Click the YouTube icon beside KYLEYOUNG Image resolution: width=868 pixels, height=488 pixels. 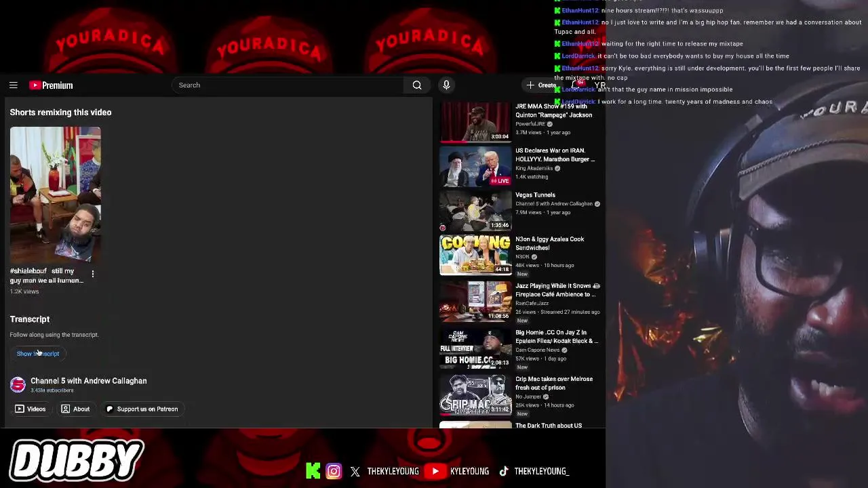(x=435, y=471)
